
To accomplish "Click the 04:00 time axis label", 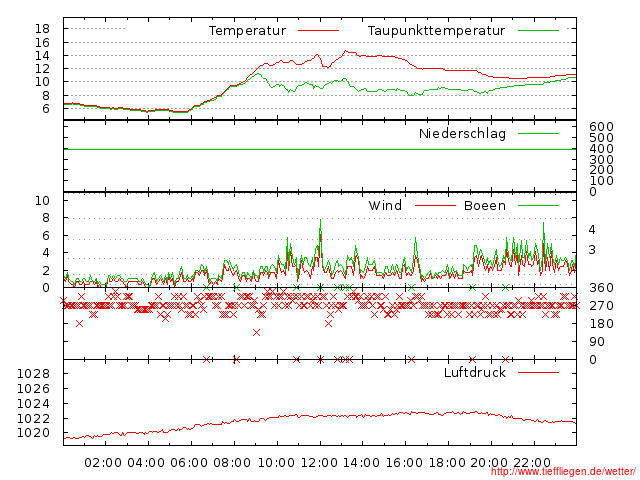I will 146,463.
